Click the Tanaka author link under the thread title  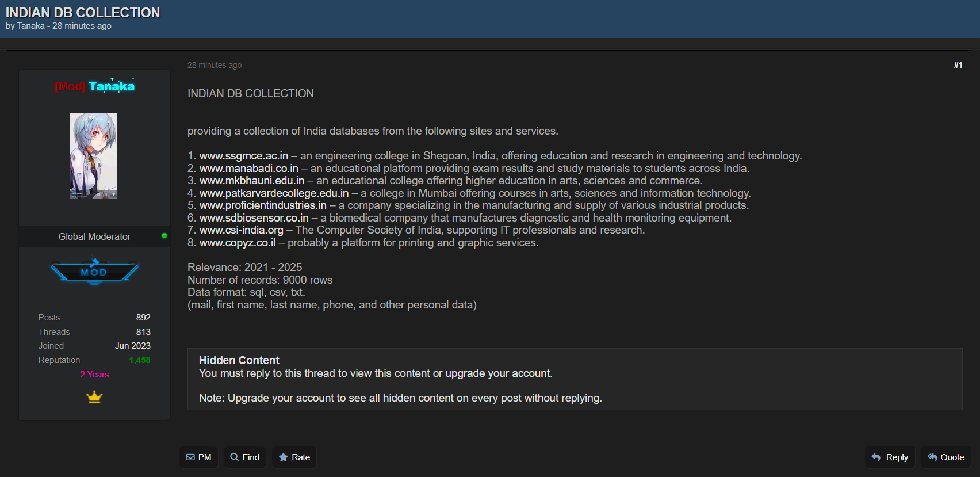click(30, 26)
